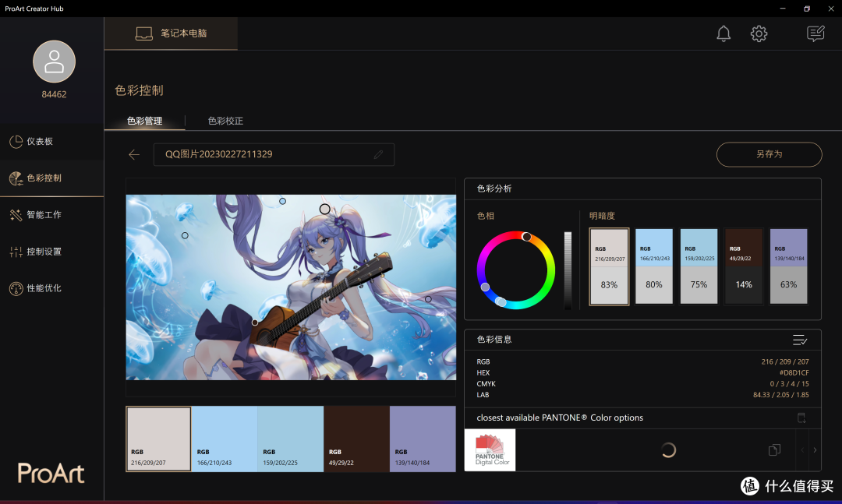
Task: Select the 80% brightness card
Action: tap(654, 266)
